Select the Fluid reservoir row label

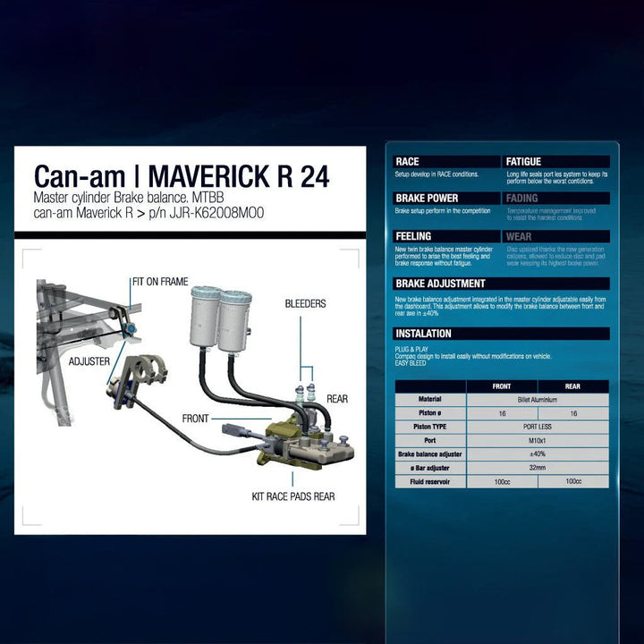[429, 481]
